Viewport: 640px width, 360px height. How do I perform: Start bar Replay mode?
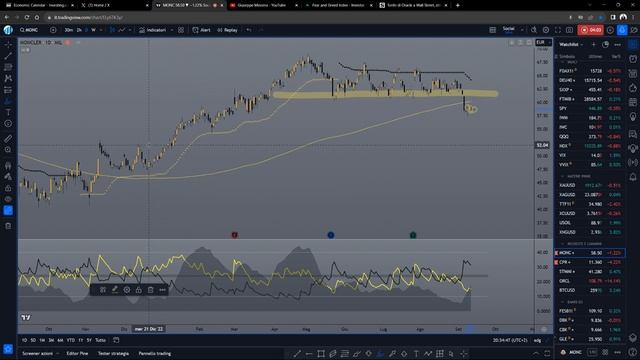point(227,30)
